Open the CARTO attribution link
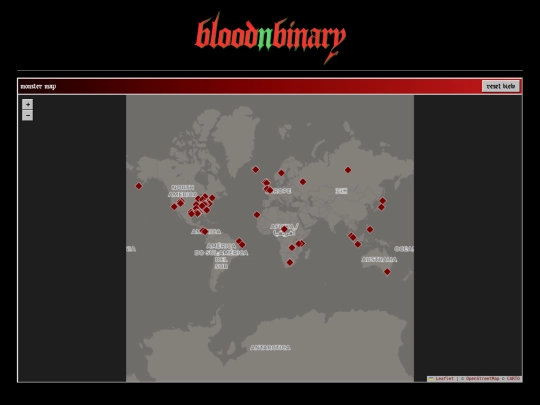This screenshot has width=540, height=405. [513, 378]
